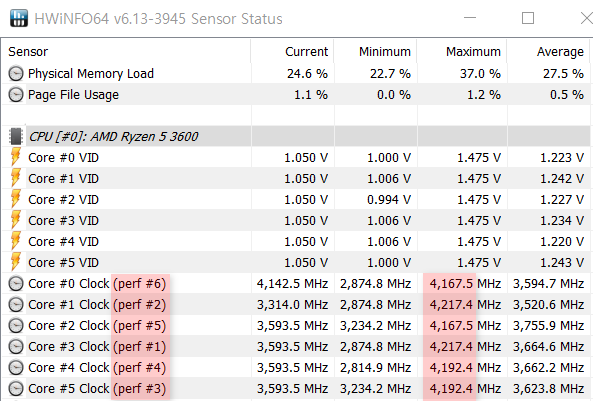Click the lightning icon next to Core #2 VID

point(16,199)
